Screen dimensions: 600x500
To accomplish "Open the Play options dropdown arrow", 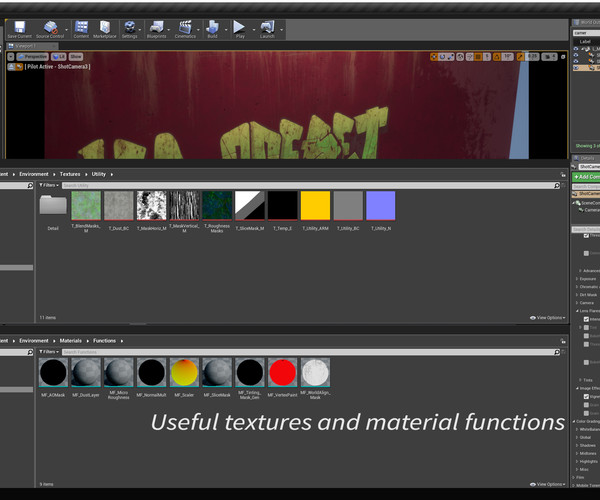I will click(254, 30).
